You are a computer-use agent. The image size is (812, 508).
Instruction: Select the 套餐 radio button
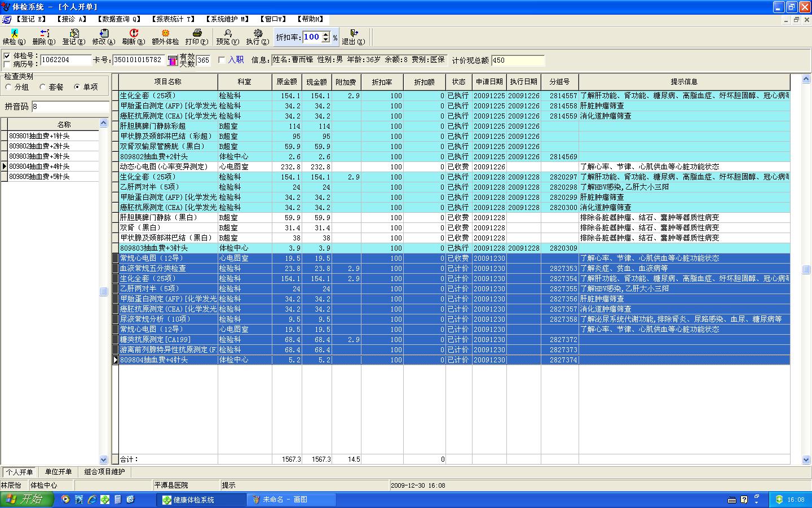coord(42,87)
